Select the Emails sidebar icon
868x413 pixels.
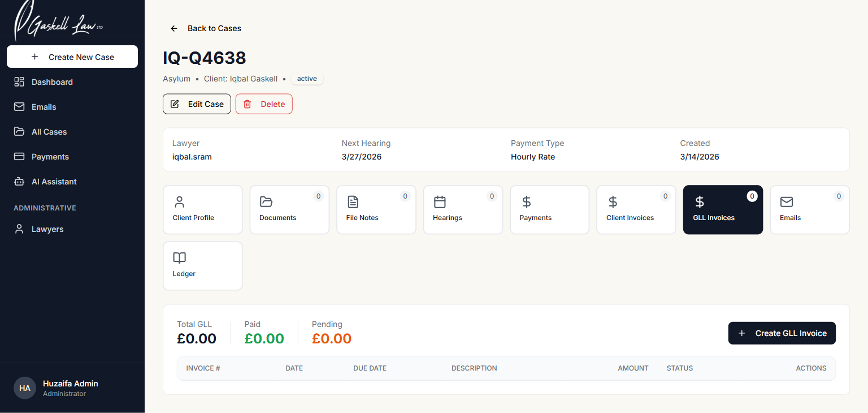(19, 107)
